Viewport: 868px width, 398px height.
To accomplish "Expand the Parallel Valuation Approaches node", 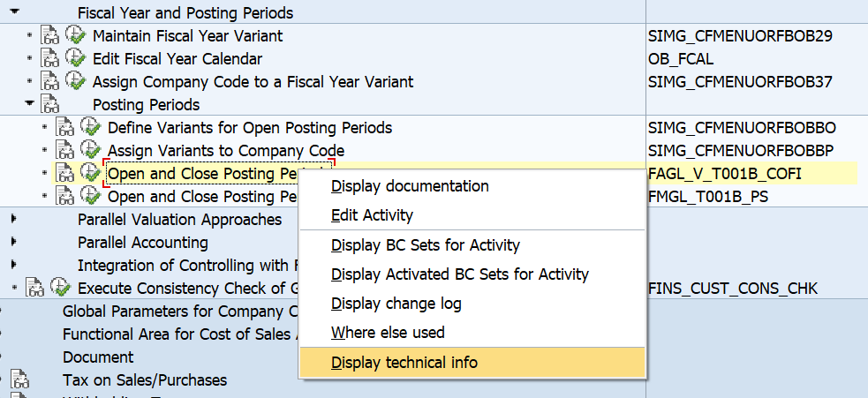I will point(14,219).
